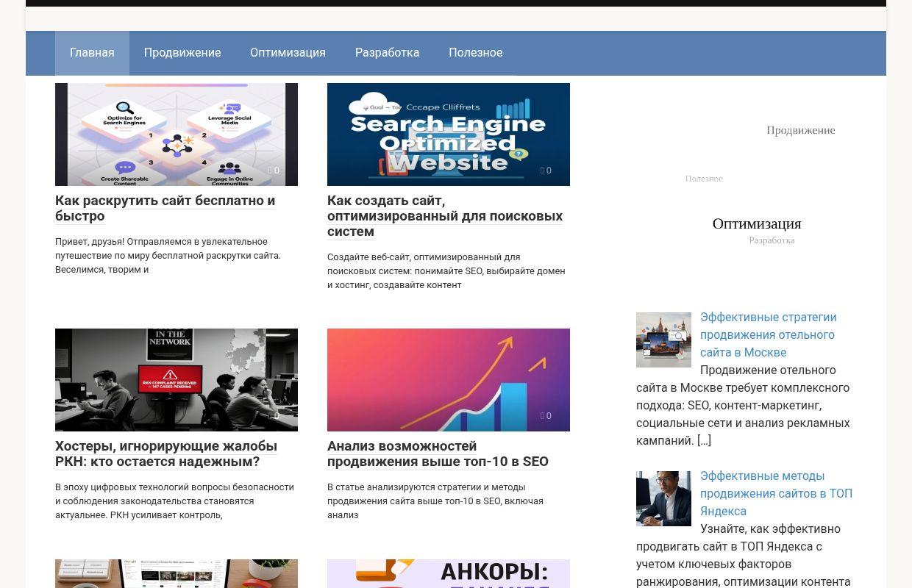Click comment count icon on growth chart image
The height and width of the screenshot is (588, 912).
pos(546,416)
